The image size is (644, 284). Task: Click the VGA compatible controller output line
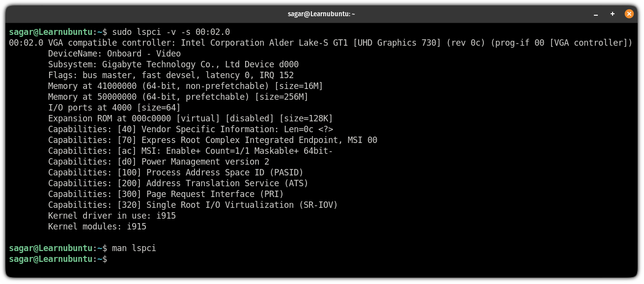(196, 43)
